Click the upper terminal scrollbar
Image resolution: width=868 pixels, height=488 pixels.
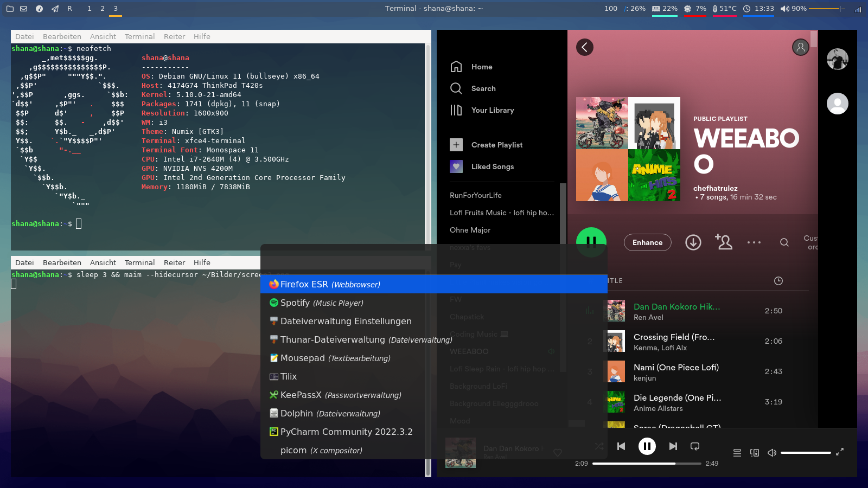(428, 146)
